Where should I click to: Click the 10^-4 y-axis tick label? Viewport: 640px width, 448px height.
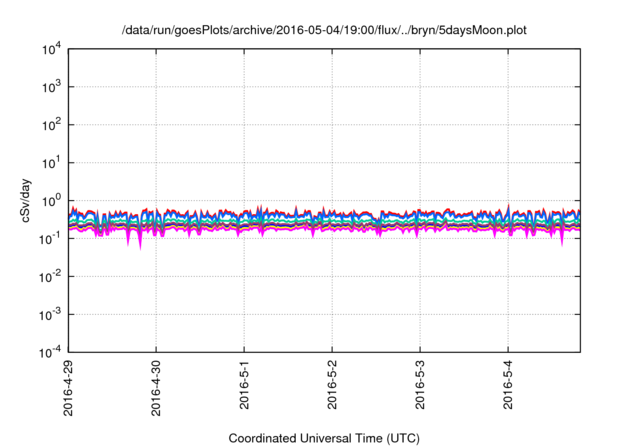click(x=50, y=352)
